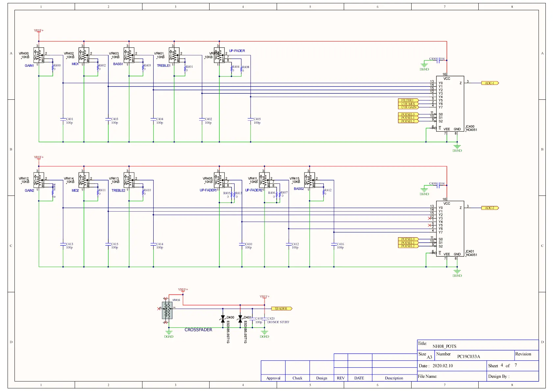Select resistor R401

pos(185,69)
